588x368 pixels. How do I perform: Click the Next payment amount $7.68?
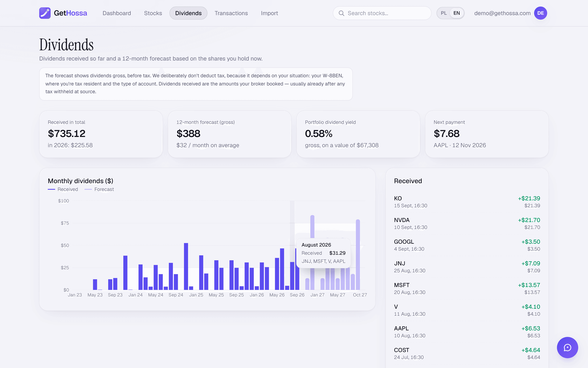coord(447,134)
